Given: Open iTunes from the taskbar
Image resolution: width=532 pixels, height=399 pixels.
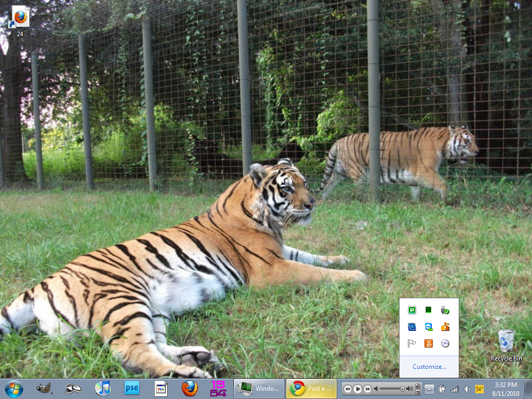Looking at the screenshot, I should pyautogui.click(x=102, y=388).
